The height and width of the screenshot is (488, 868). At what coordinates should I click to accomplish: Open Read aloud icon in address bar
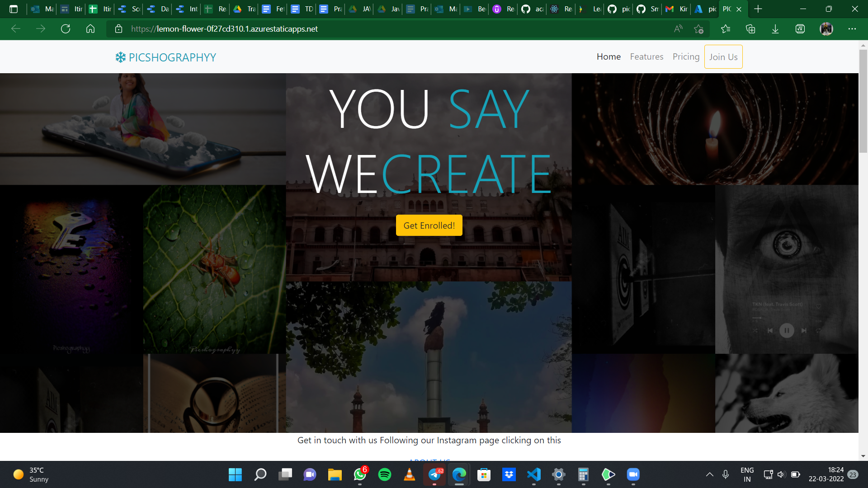[678, 29]
